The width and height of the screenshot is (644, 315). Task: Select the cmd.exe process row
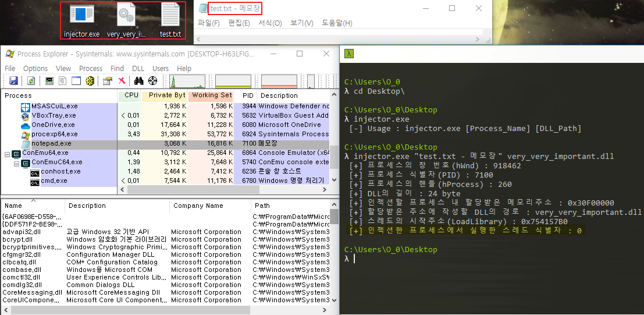coord(165,181)
